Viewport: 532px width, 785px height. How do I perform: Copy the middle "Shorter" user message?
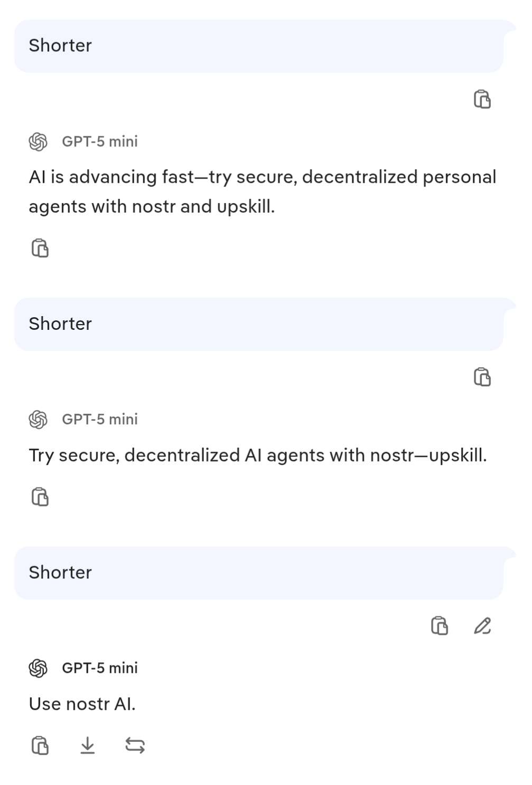(x=482, y=377)
